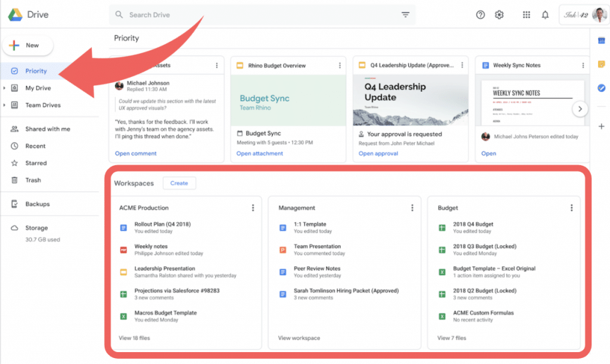
Task: Select Shared with me in sidebar
Action: (x=47, y=129)
